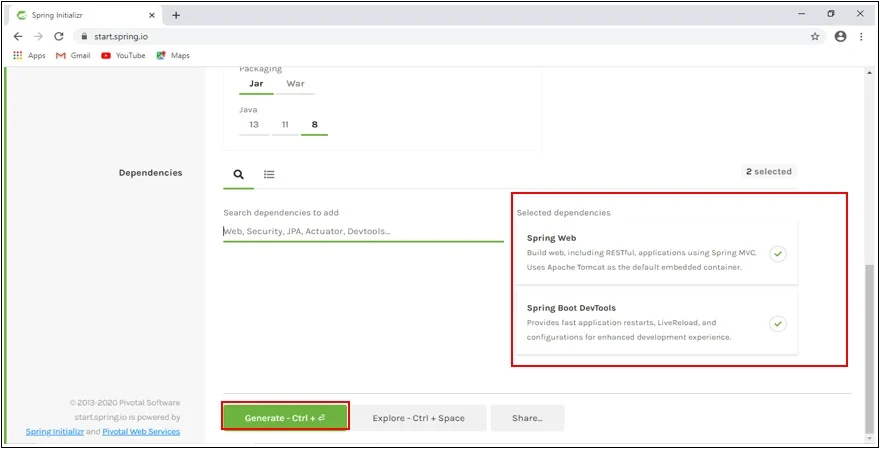
Task: Click the Spring Web dependency title
Action: tap(551, 238)
